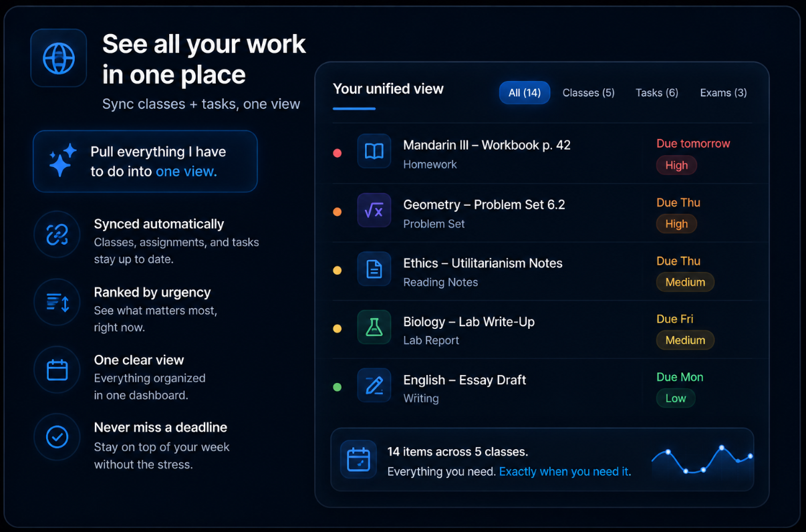This screenshot has width=806, height=532.
Task: Click the 'Never miss a deadline' heading
Action: 160,427
